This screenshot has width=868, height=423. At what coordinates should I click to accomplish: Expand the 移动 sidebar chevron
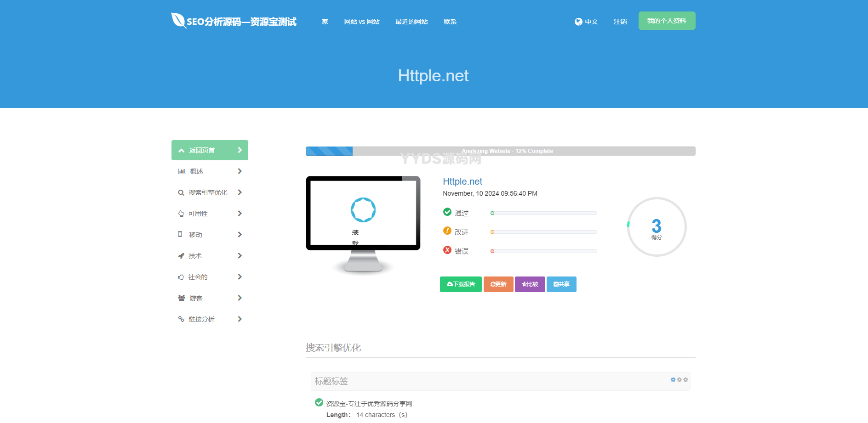click(240, 235)
